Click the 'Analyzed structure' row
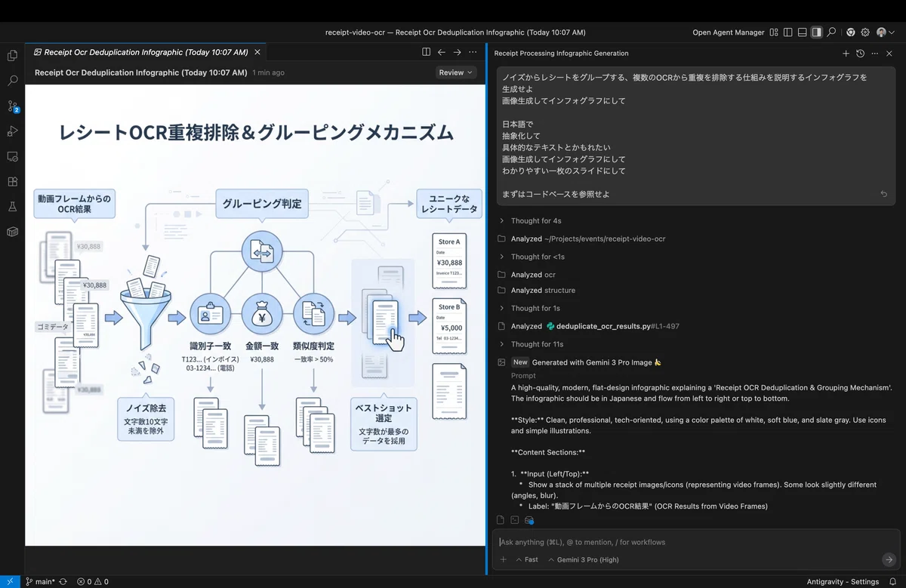The image size is (906, 588). [536, 290]
